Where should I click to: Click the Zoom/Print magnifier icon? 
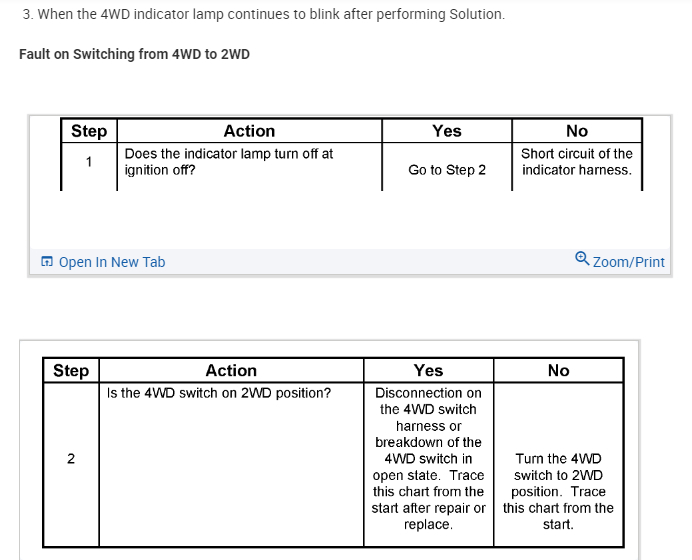click(582, 260)
